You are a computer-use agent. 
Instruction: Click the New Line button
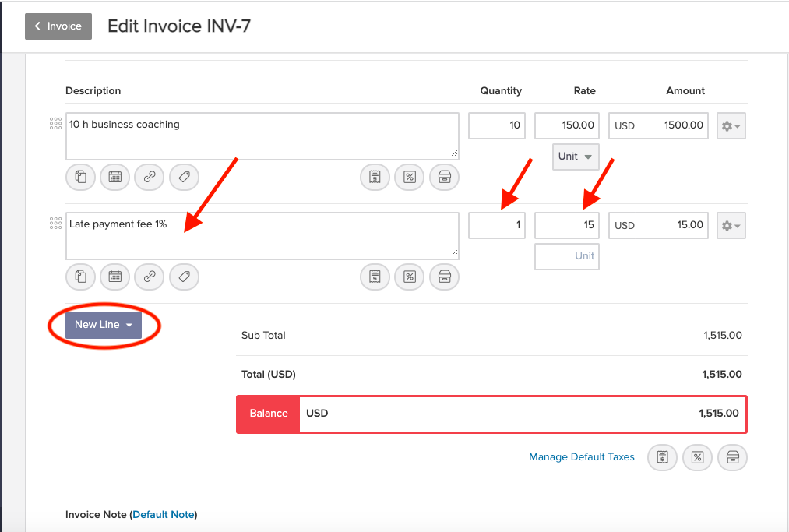(x=96, y=324)
